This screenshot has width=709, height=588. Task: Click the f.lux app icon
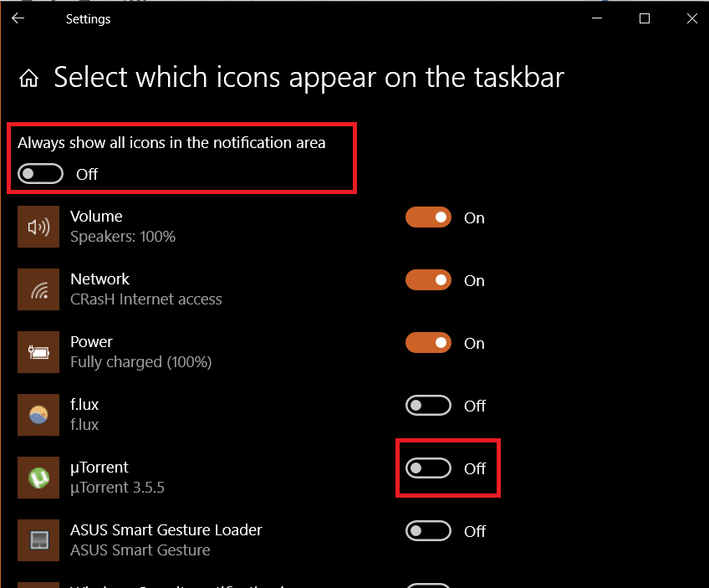(38, 415)
